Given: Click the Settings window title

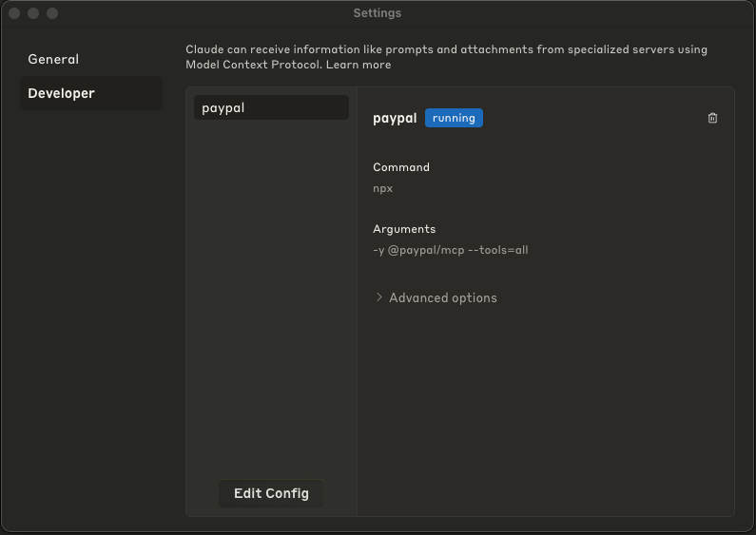Looking at the screenshot, I should click(x=377, y=13).
